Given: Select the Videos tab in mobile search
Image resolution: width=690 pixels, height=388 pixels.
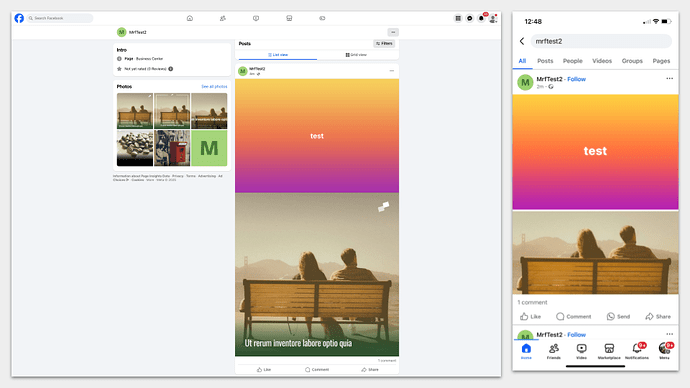Looking at the screenshot, I should (602, 61).
